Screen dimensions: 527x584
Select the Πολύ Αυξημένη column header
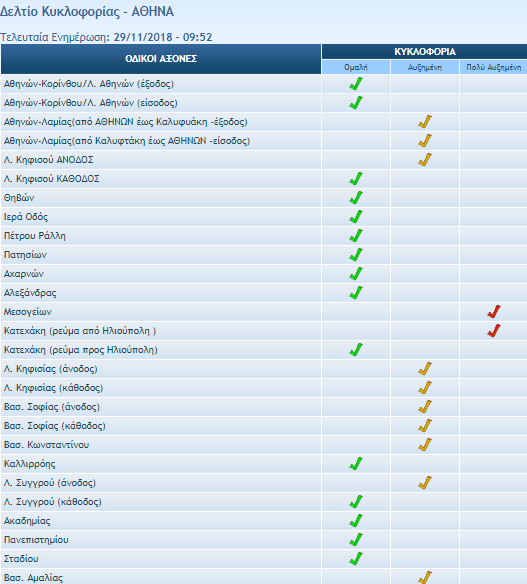(494, 67)
